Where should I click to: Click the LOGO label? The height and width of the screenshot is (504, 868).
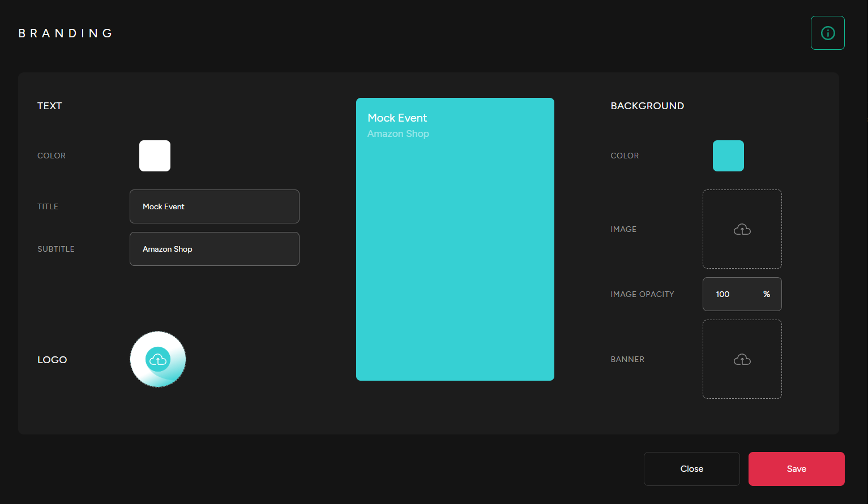click(x=52, y=360)
